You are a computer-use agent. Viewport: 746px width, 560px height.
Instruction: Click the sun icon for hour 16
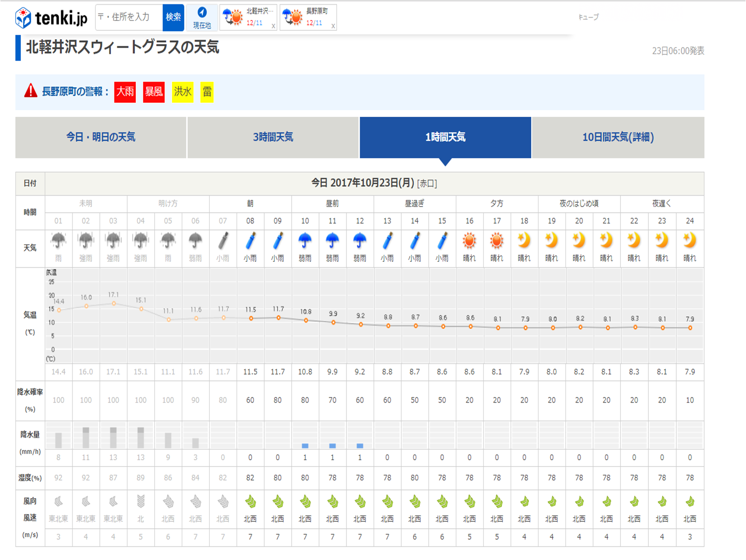point(470,241)
